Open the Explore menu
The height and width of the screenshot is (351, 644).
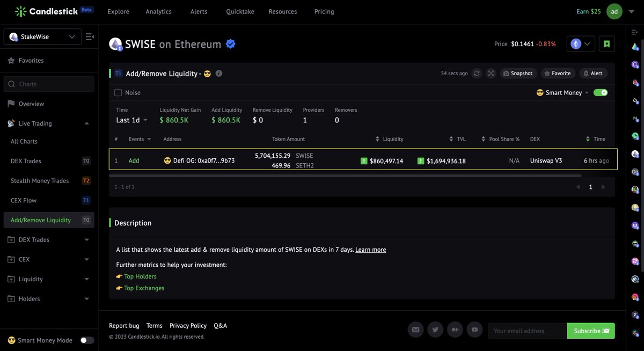pyautogui.click(x=118, y=11)
